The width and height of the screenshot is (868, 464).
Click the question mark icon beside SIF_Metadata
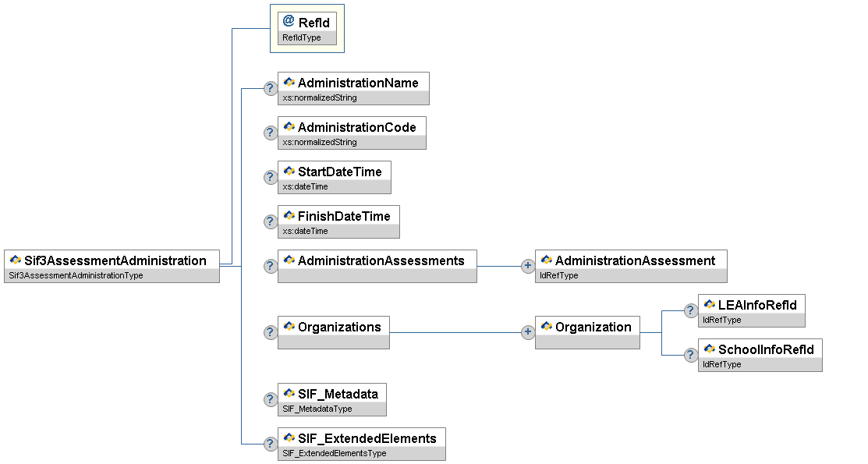pyautogui.click(x=271, y=399)
